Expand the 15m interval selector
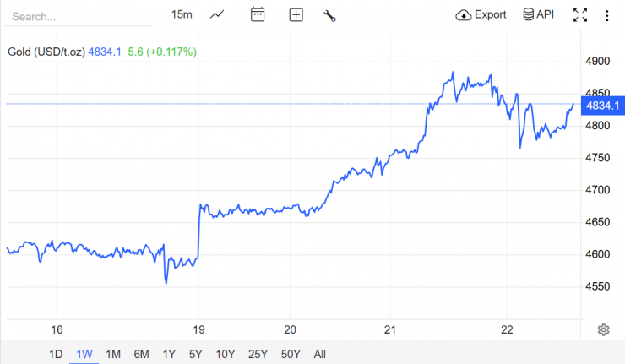The height and width of the screenshot is (364, 625). pos(182,14)
